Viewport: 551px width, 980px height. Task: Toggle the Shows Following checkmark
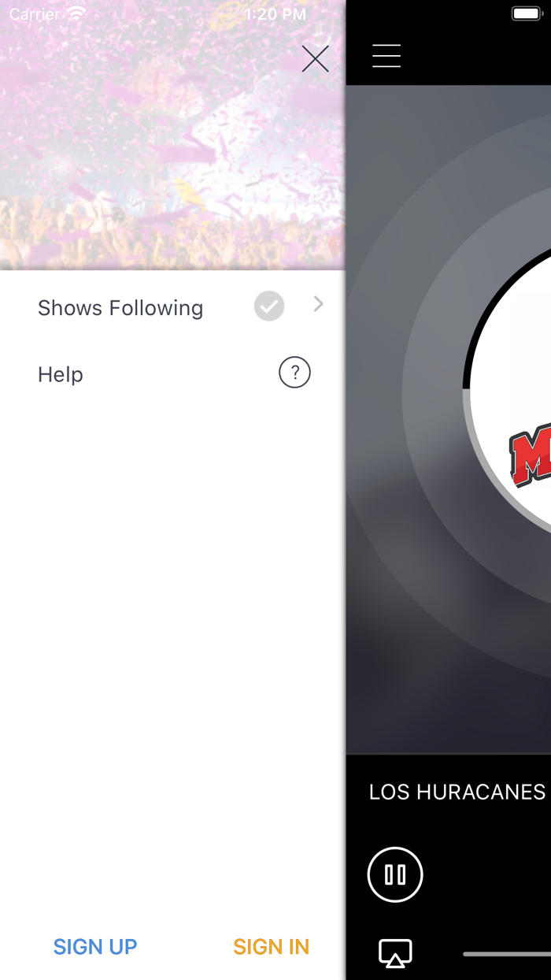point(269,306)
